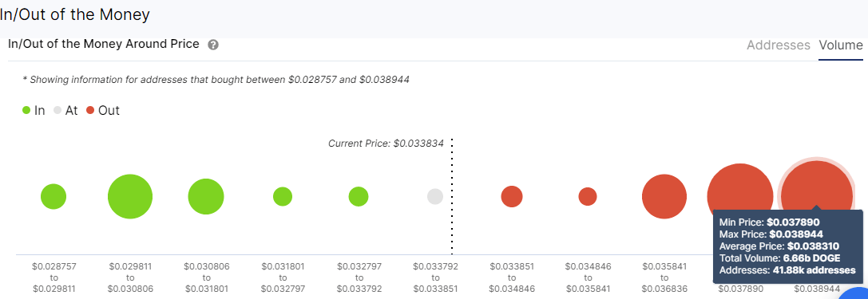This screenshot has height=299, width=868.
Task: Select gray bubble for $0.033792 to $0.033851
Action: coord(435,196)
